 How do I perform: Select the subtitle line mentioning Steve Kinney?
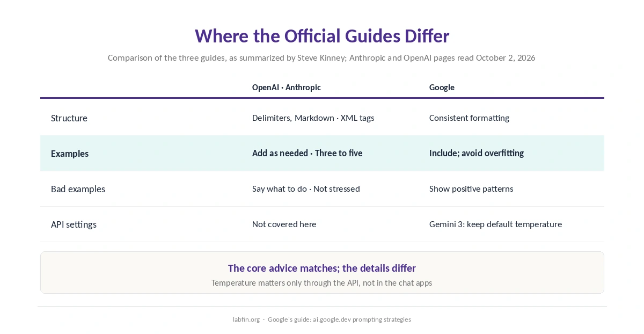click(x=321, y=57)
